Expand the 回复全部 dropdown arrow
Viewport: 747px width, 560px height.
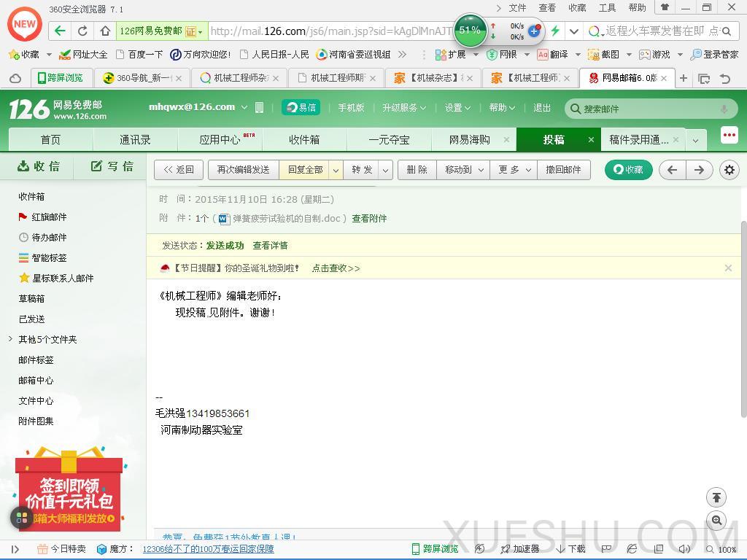pyautogui.click(x=336, y=170)
